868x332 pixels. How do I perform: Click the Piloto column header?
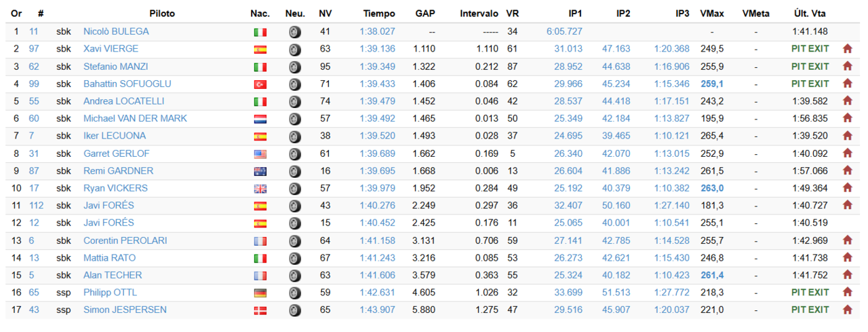click(161, 14)
